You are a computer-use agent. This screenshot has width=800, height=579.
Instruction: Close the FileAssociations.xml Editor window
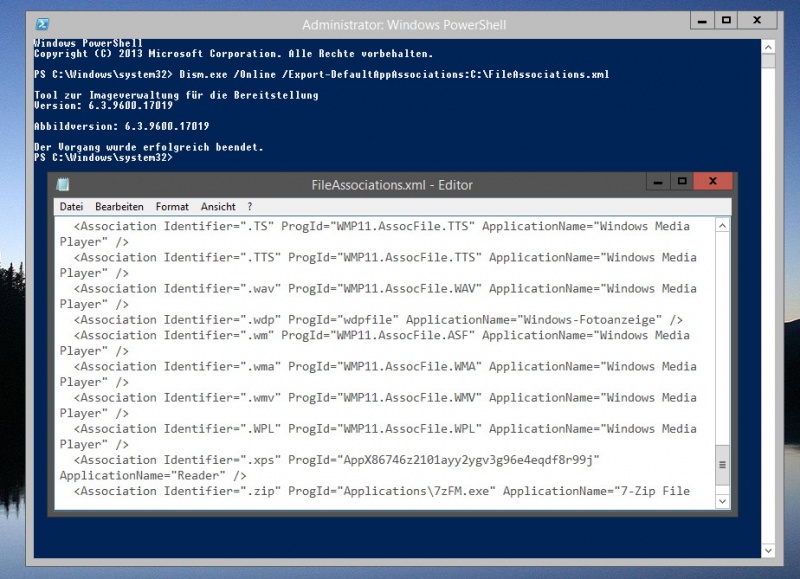click(x=713, y=181)
